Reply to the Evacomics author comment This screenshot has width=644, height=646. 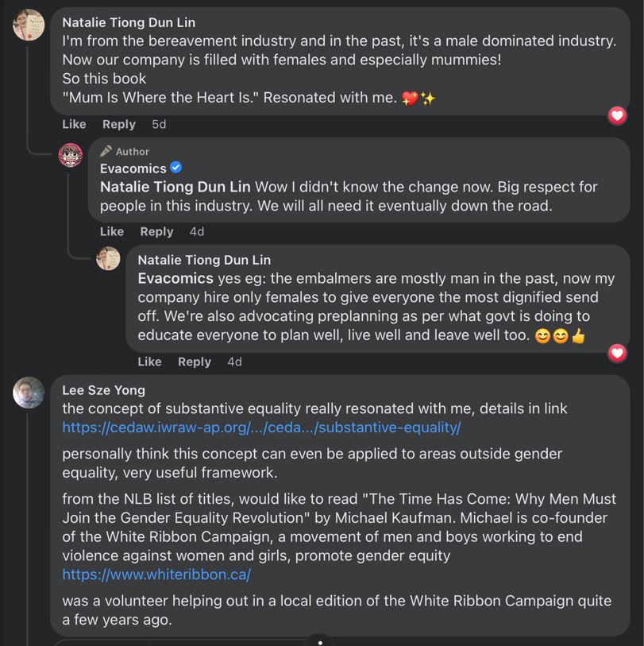pos(156,231)
